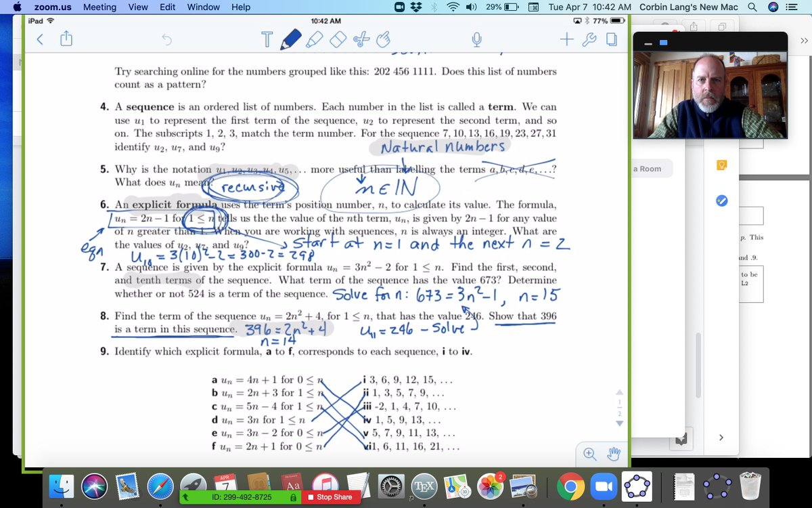Open the 29% battery status menu

[x=503, y=7]
